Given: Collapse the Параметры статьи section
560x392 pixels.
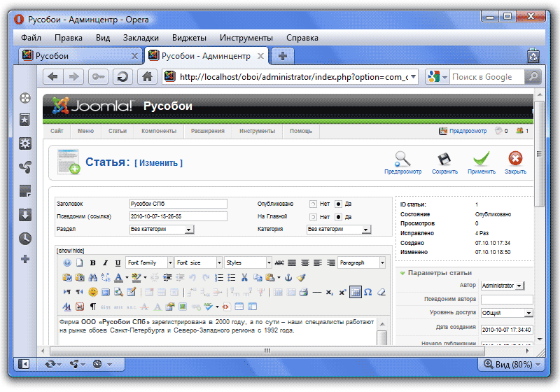Looking at the screenshot, I should [x=402, y=273].
